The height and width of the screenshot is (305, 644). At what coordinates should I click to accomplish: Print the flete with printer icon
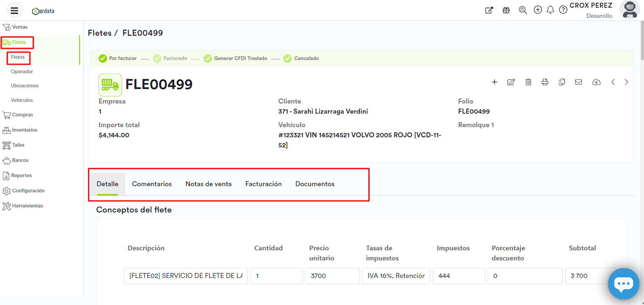coord(545,82)
